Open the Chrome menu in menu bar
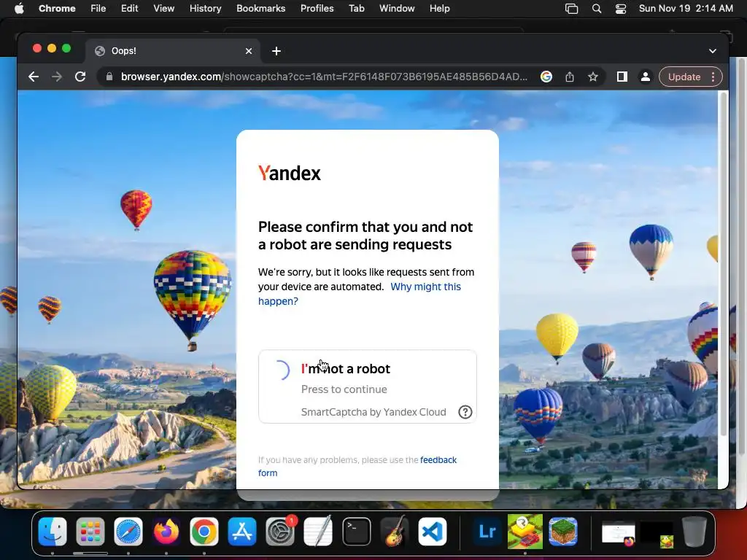 (57, 9)
